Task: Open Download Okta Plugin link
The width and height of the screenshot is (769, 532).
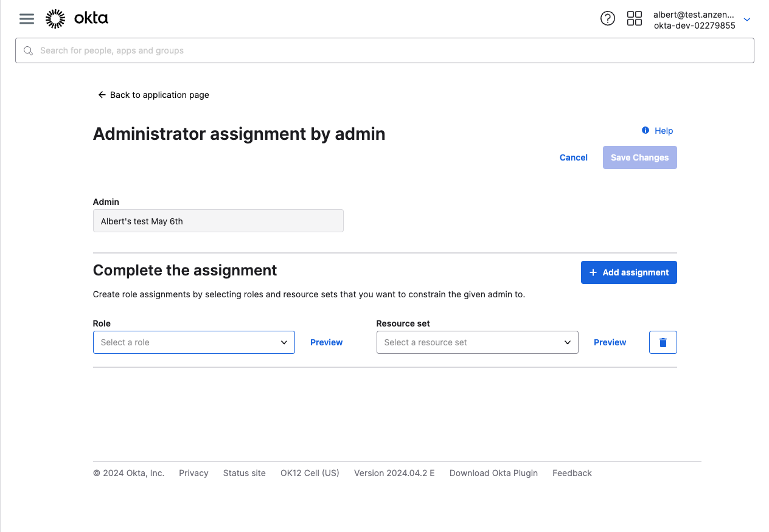Action: click(493, 473)
